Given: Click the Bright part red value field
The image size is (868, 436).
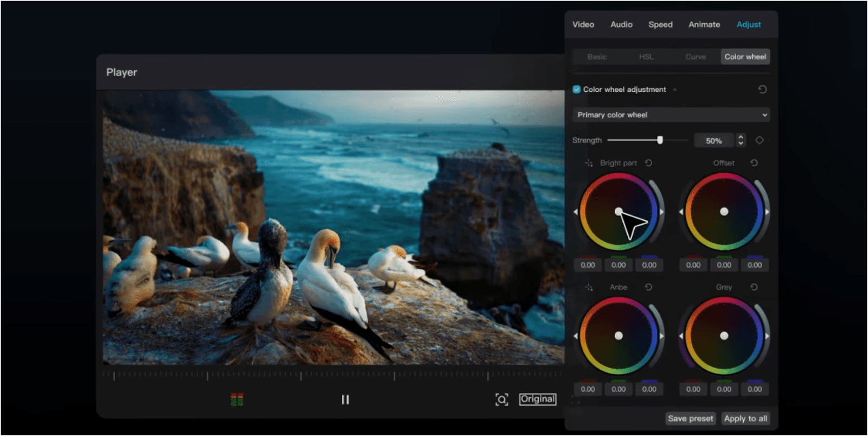Looking at the screenshot, I should [588, 265].
